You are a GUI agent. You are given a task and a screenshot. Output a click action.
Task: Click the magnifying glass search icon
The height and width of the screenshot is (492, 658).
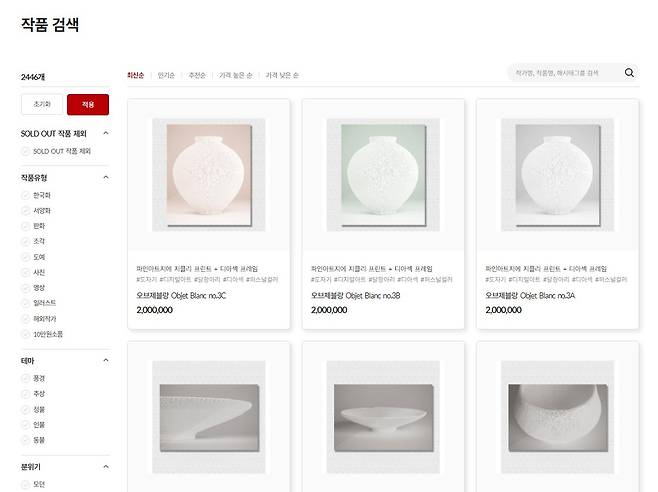tap(629, 73)
